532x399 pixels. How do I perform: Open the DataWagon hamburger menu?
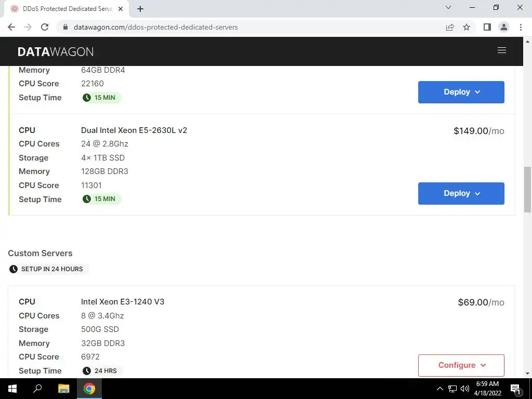click(x=501, y=50)
